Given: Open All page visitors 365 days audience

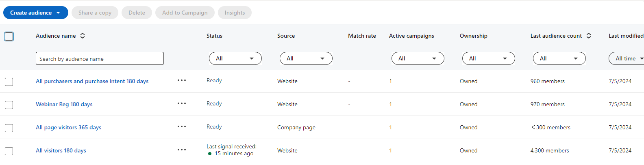Looking at the screenshot, I should [x=69, y=127].
